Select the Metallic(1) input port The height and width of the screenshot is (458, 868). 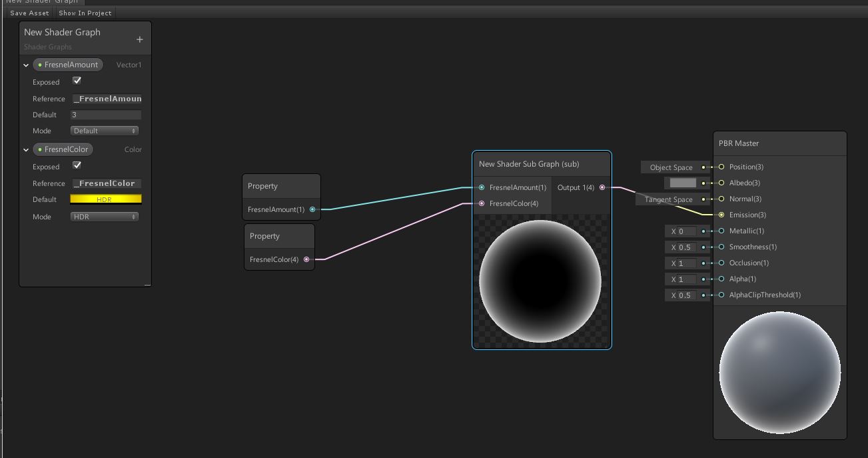click(721, 231)
